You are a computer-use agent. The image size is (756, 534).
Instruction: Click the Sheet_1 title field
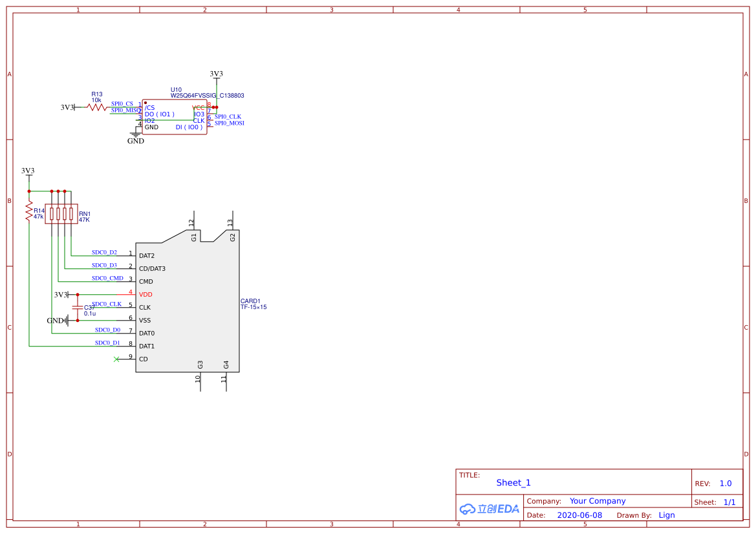coord(513,483)
